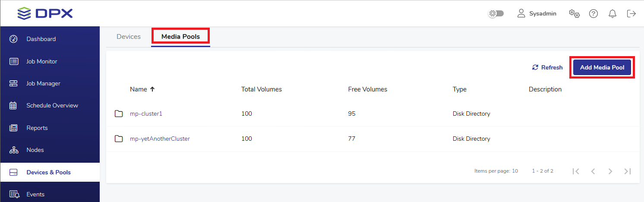Image resolution: width=644 pixels, height=202 pixels.
Task: Refresh the media pools list
Action: pyautogui.click(x=547, y=67)
